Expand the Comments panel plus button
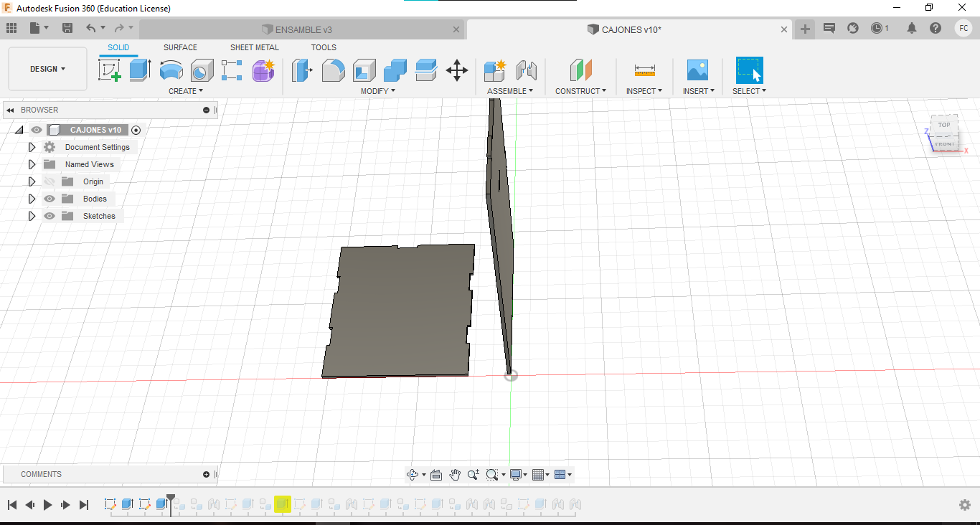The width and height of the screenshot is (980, 525). pyautogui.click(x=206, y=474)
